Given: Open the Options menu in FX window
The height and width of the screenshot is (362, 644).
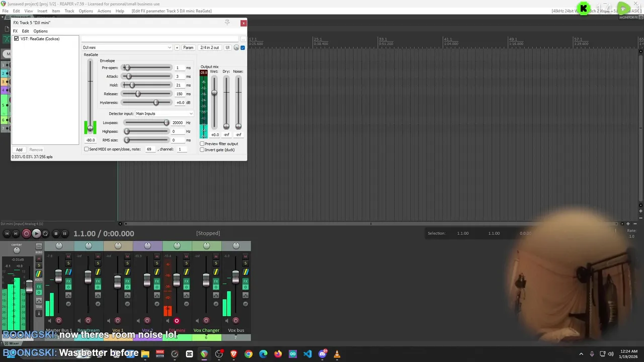Looking at the screenshot, I should click(x=40, y=31).
